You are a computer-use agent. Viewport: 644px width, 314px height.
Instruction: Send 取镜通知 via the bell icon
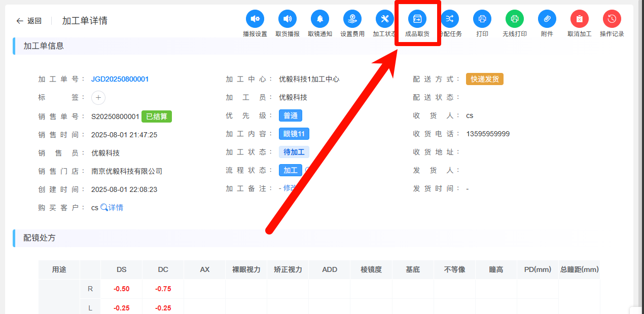click(x=320, y=19)
